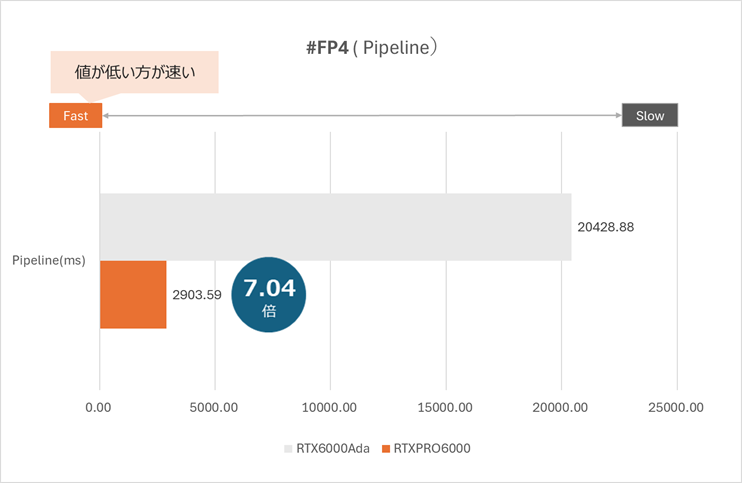The height and width of the screenshot is (483, 742).
Task: Select the orange RTXPRO6000 bar
Action: 133,294
